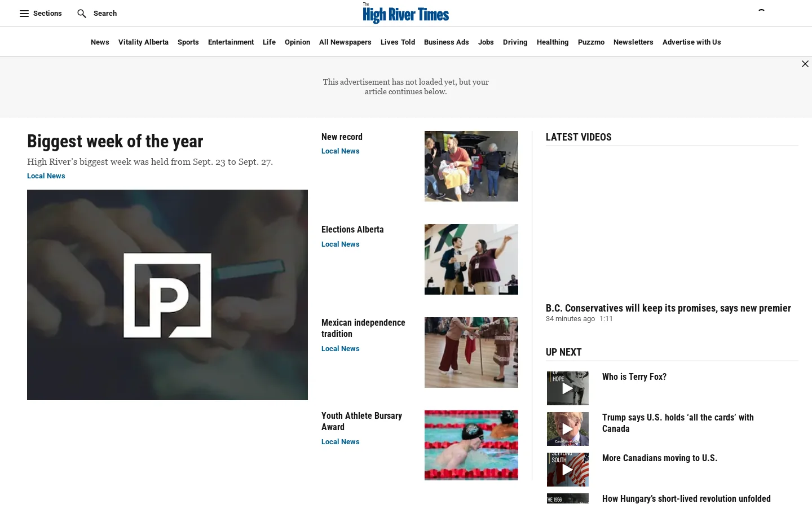Open the large Biggest week article image
812x508 pixels.
pos(167,295)
